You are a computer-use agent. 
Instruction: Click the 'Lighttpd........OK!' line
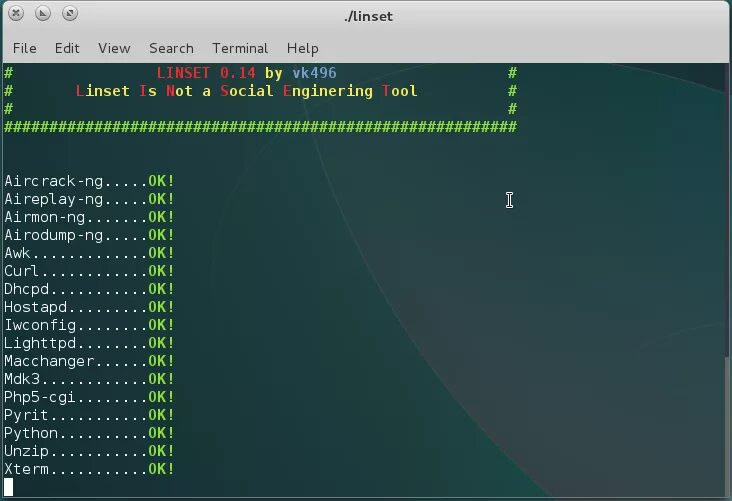pos(89,343)
